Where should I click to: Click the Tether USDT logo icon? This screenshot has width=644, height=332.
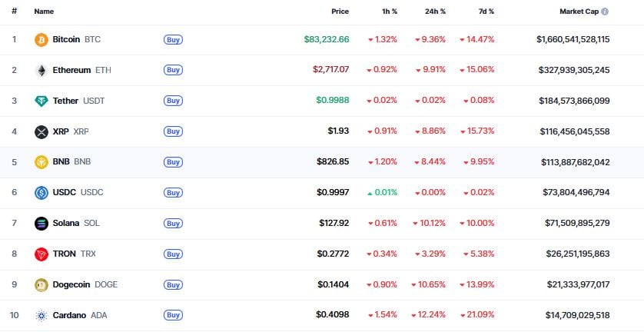[41, 101]
